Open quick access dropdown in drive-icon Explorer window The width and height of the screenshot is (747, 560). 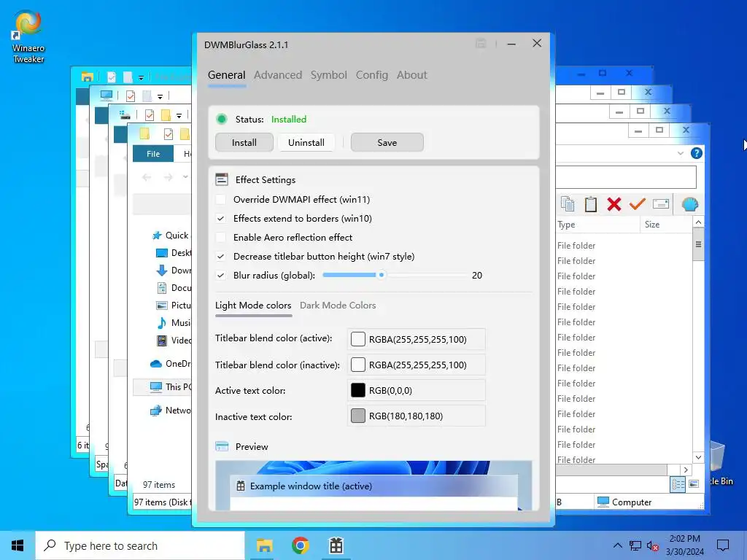[179, 116]
